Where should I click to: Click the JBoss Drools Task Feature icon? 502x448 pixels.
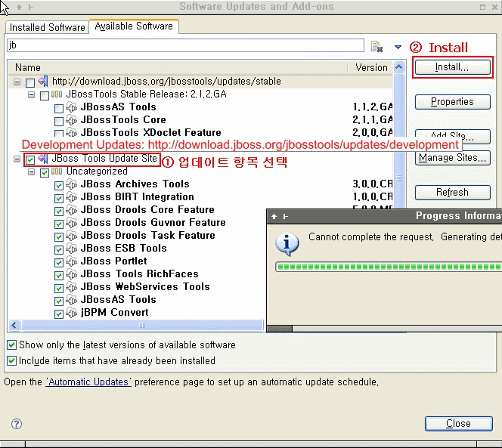click(x=72, y=235)
